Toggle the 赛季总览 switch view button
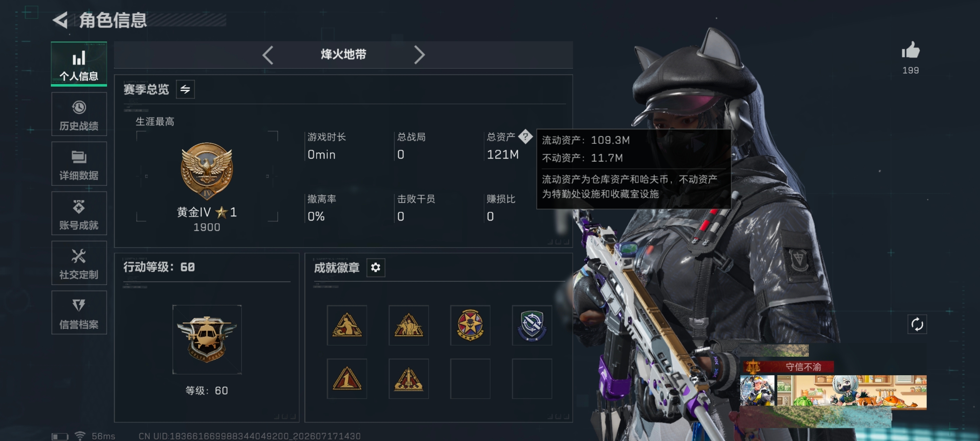This screenshot has width=980, height=441. point(185,89)
